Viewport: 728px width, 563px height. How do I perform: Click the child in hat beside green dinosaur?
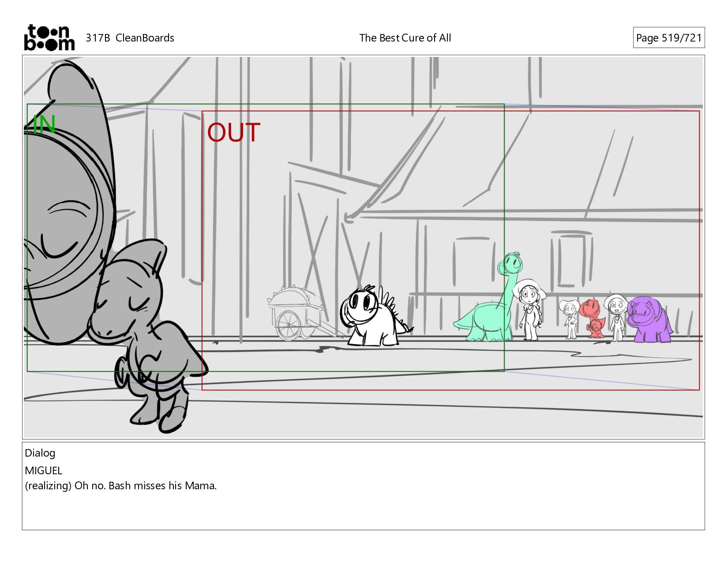(530, 310)
